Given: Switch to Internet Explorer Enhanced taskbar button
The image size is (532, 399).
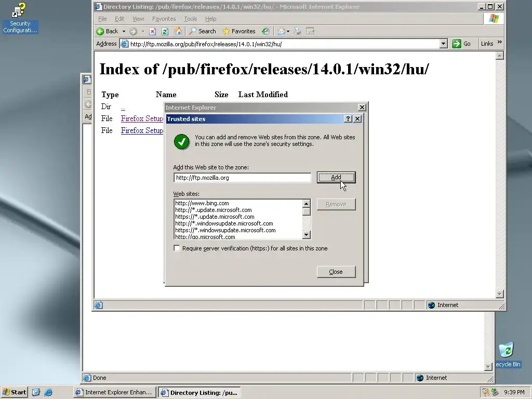Looking at the screenshot, I should point(115,392).
